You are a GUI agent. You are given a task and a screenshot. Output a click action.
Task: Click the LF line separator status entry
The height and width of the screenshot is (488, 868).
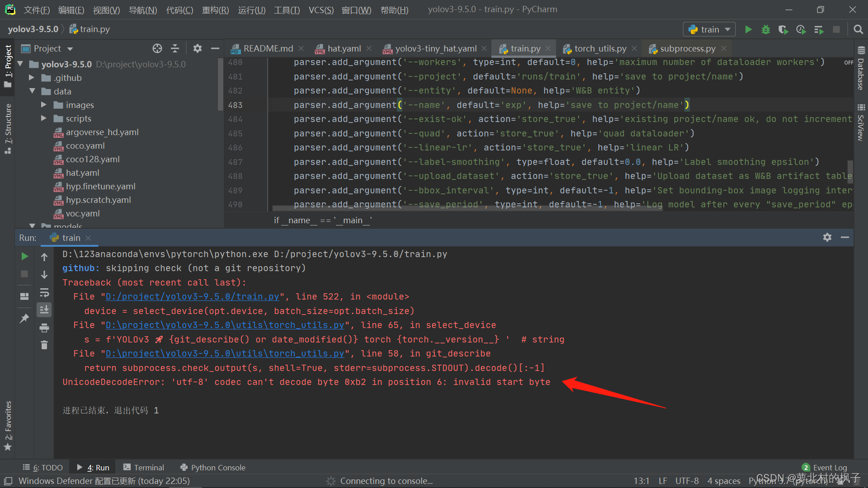click(x=662, y=481)
